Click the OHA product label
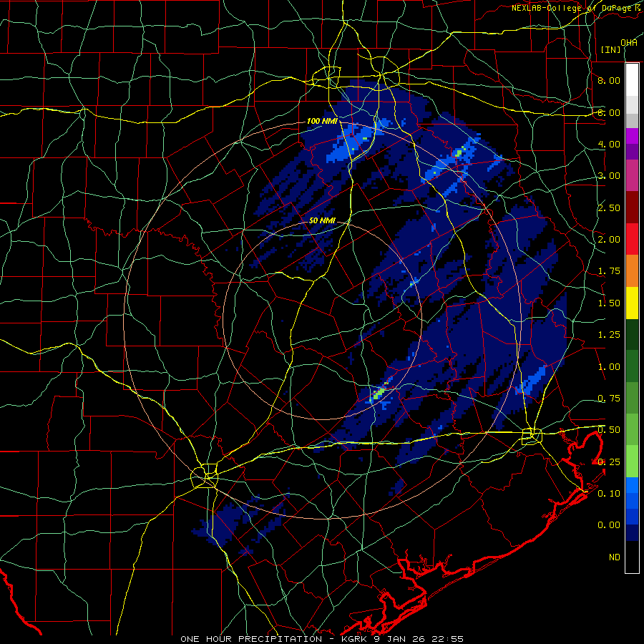 click(x=629, y=42)
